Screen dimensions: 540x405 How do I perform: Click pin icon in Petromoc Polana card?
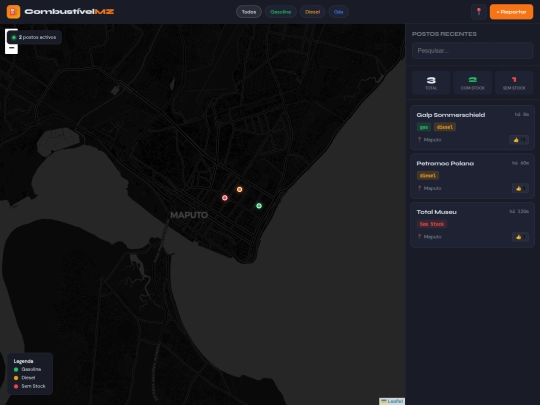[419, 188]
